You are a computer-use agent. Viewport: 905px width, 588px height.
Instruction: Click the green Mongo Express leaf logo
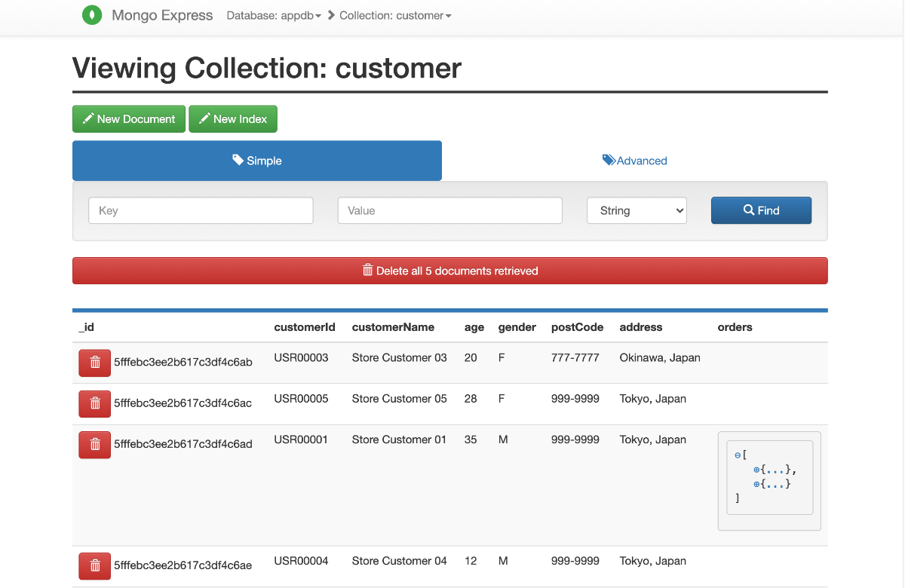click(92, 15)
